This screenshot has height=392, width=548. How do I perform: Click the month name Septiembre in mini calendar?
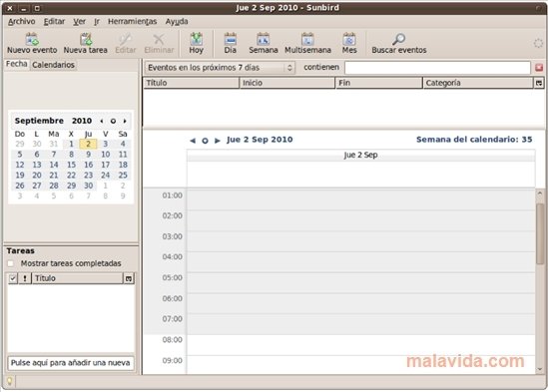click(39, 121)
